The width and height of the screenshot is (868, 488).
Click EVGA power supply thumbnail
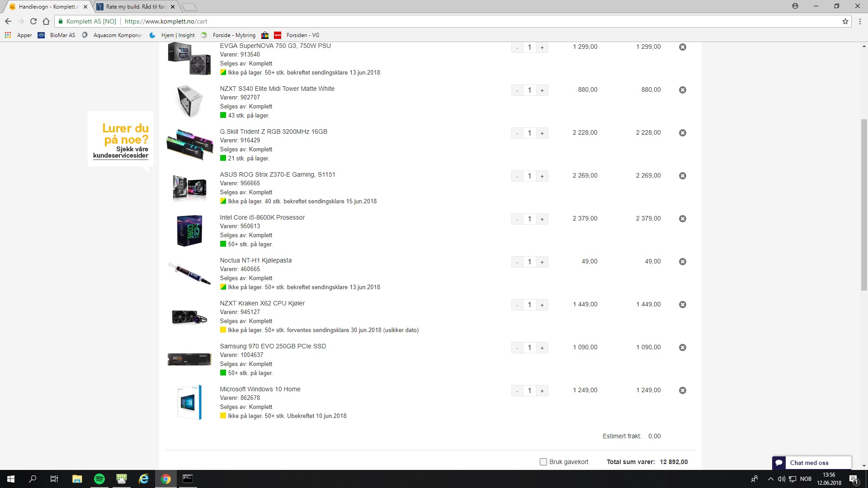pos(189,58)
